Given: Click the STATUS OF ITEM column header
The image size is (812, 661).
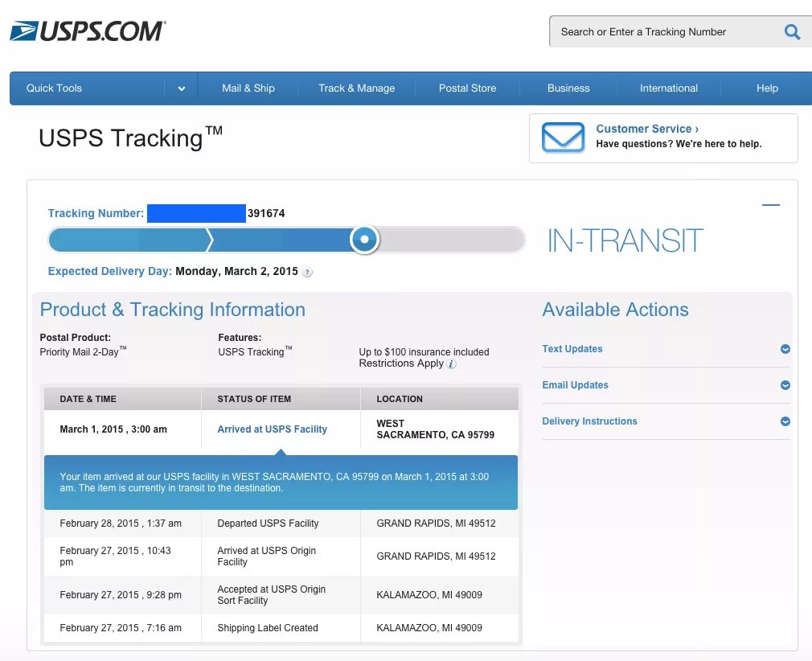Looking at the screenshot, I should tap(254, 400).
